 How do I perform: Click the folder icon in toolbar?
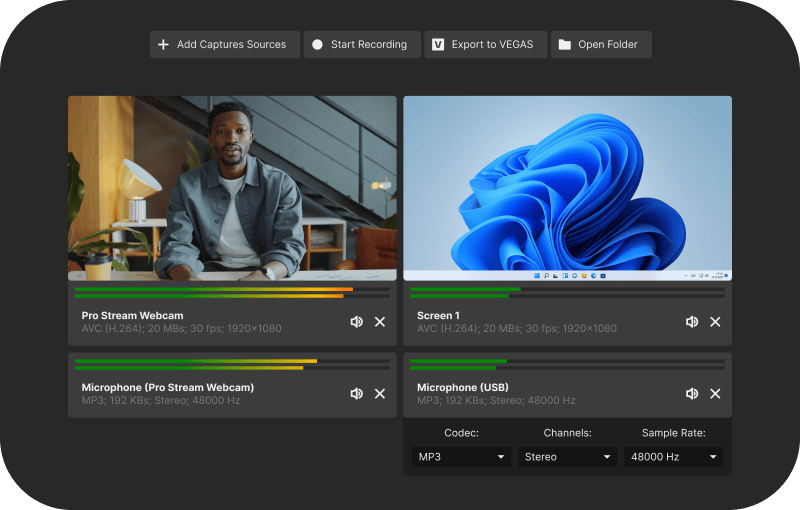tap(565, 45)
